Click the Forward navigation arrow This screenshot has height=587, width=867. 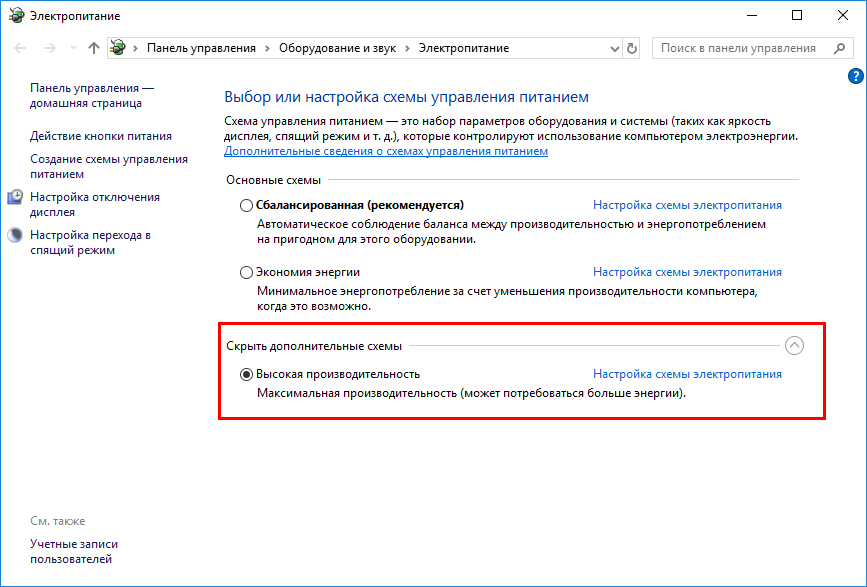click(50, 48)
